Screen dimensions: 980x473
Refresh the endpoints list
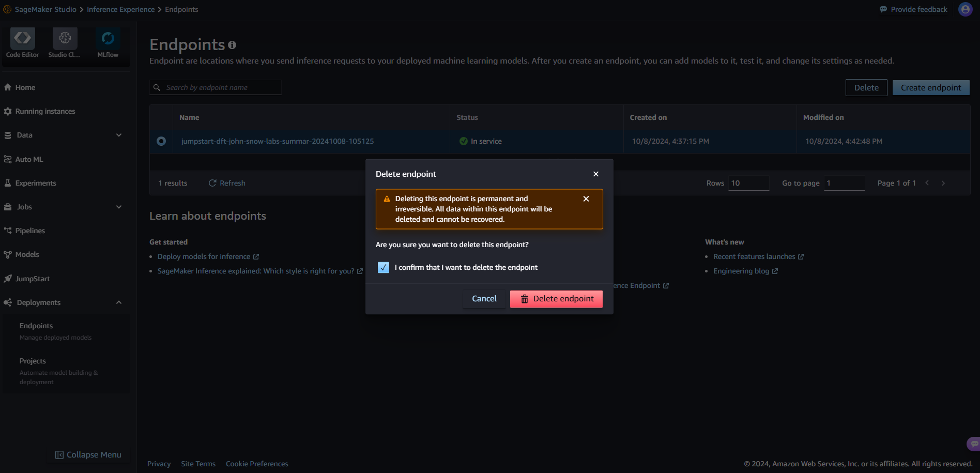point(227,183)
